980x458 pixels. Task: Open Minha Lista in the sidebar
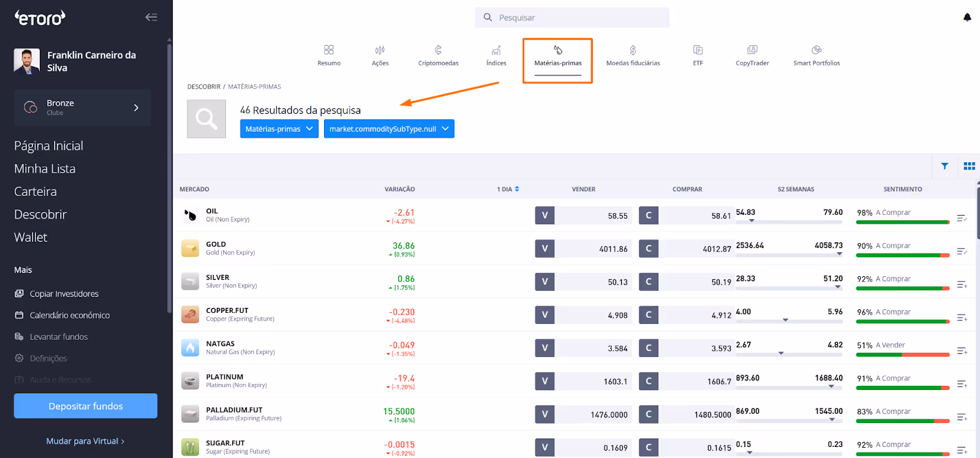pos(45,168)
